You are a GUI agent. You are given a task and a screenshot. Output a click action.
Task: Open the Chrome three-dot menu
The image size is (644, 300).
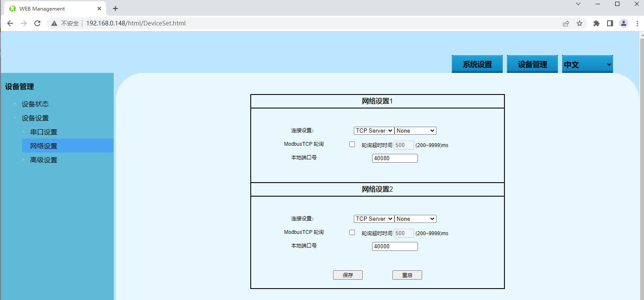pyautogui.click(x=637, y=23)
